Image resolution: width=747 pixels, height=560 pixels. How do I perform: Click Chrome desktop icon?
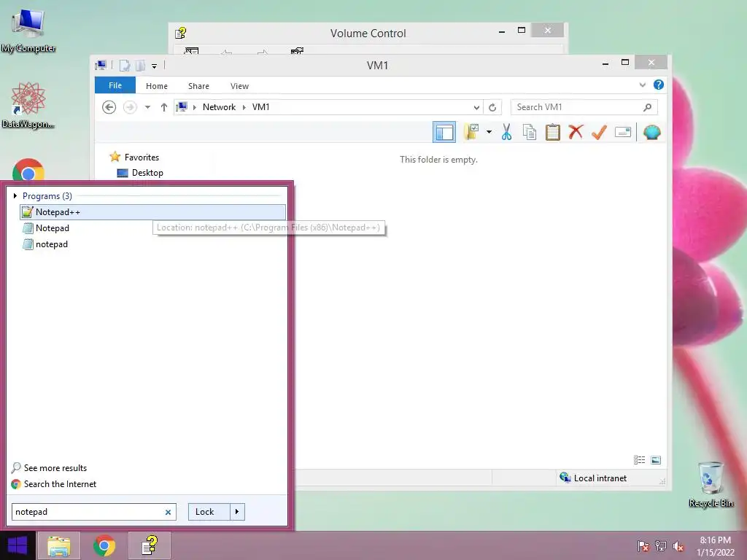(28, 170)
